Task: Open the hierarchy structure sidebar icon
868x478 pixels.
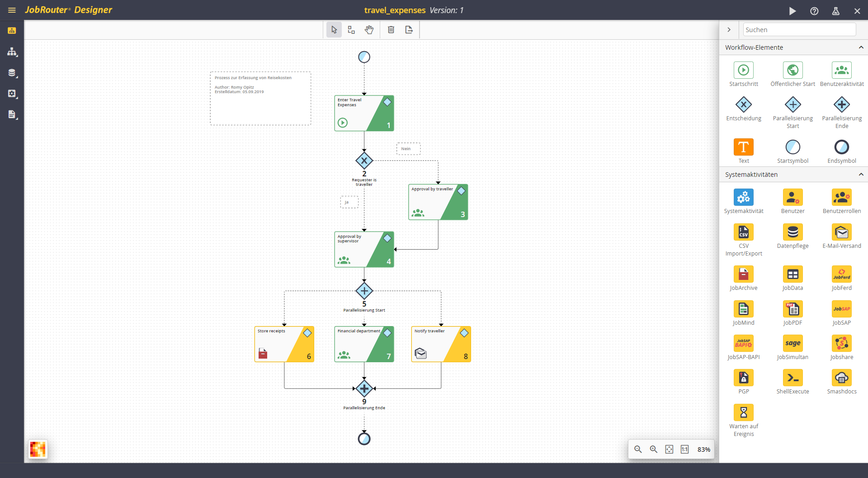Action: pos(12,52)
